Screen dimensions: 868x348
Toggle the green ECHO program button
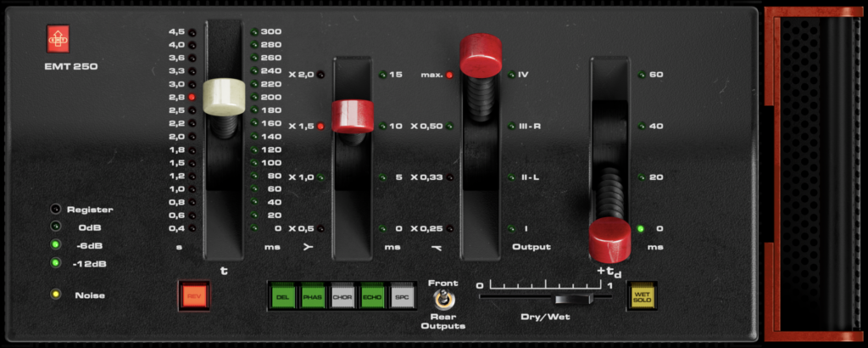pos(373,296)
